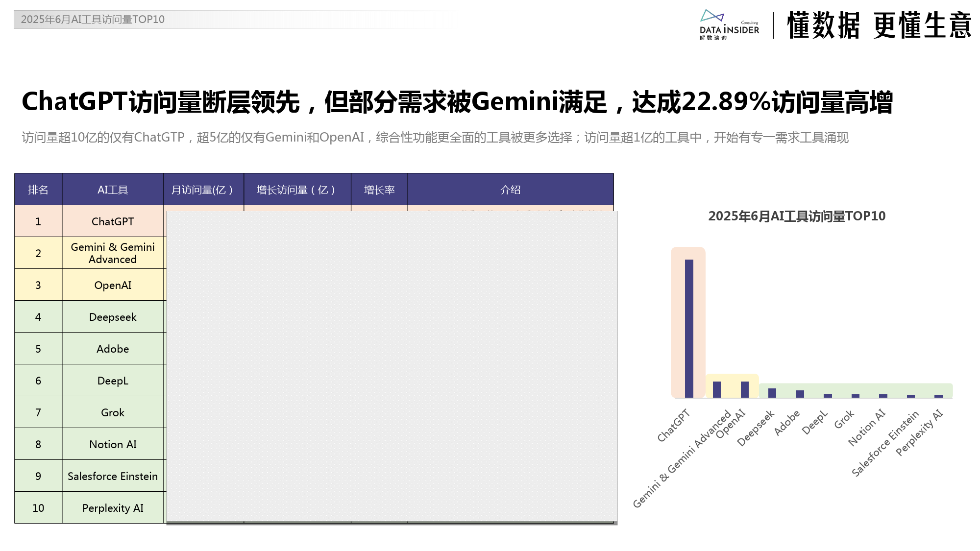The image size is (980, 551).
Task: Click rank number 5 cell
Action: [x=38, y=349]
